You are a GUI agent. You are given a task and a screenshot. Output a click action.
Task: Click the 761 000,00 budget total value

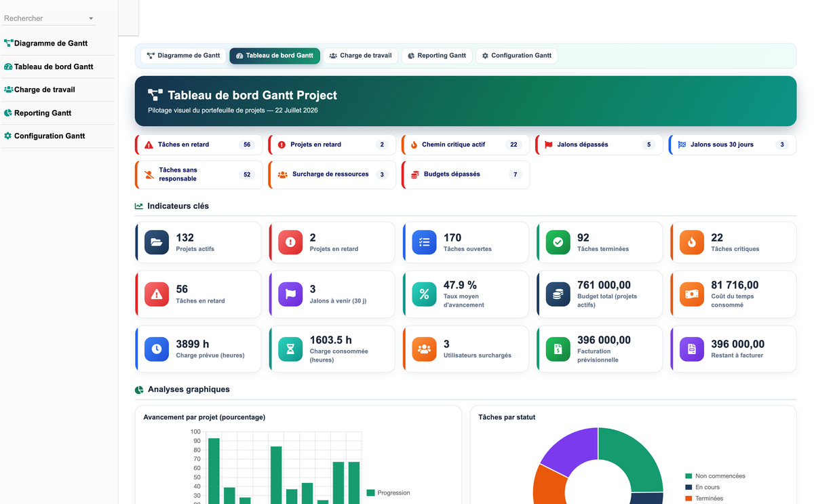coord(604,285)
